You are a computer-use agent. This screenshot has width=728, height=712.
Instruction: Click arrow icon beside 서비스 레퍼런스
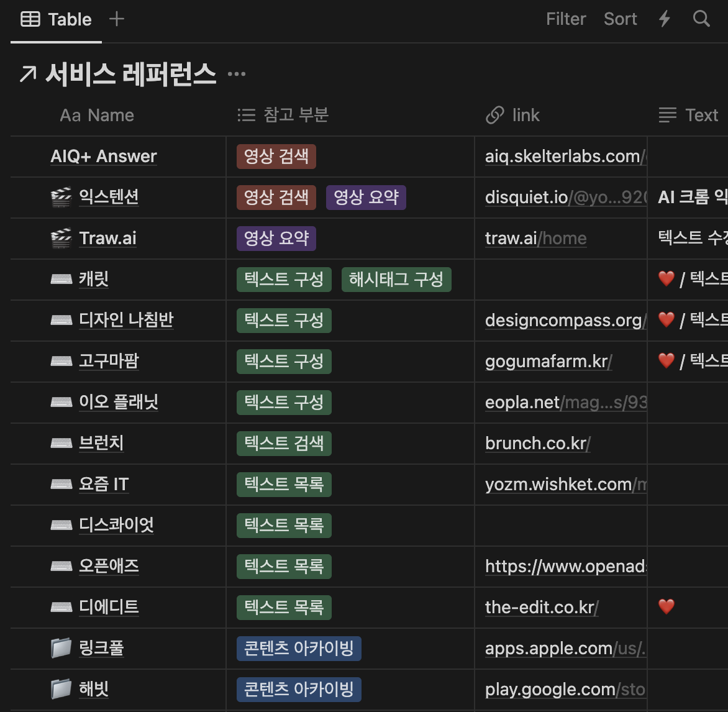tap(28, 75)
